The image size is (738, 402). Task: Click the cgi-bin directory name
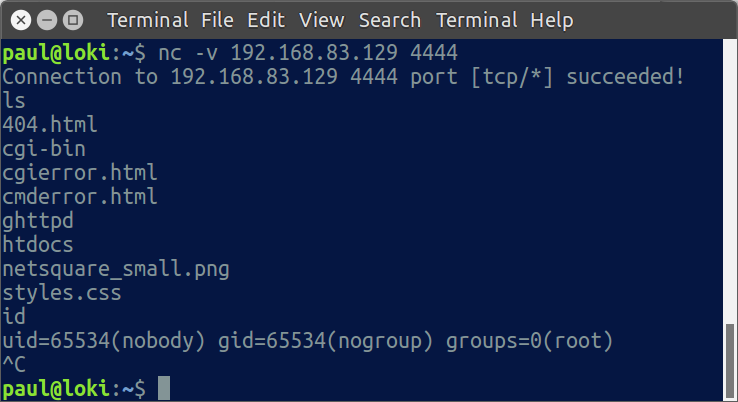[x=44, y=149]
